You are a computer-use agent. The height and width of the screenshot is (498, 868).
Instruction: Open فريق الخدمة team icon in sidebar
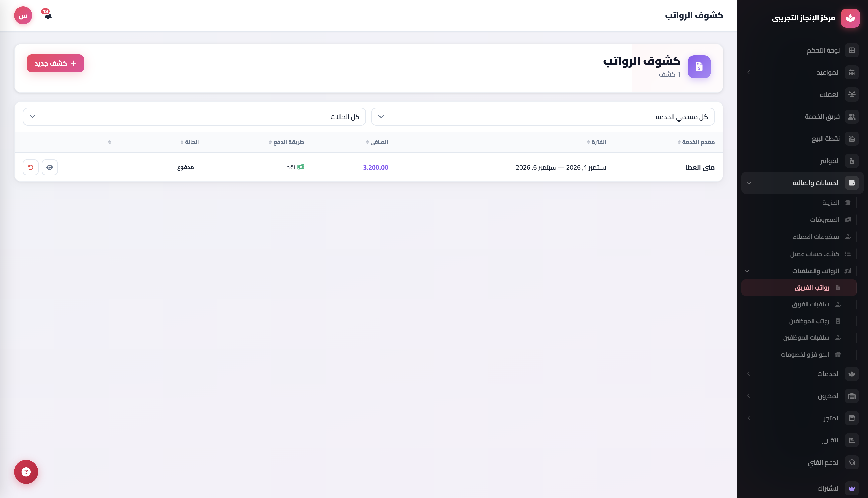[852, 117]
